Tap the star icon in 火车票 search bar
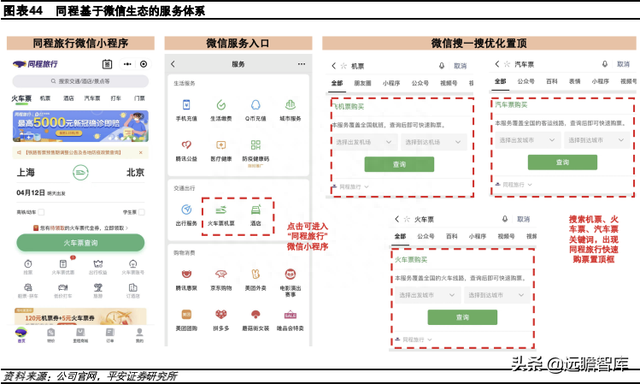Viewport: 640px width, 384px height. pyautogui.click(x=407, y=219)
